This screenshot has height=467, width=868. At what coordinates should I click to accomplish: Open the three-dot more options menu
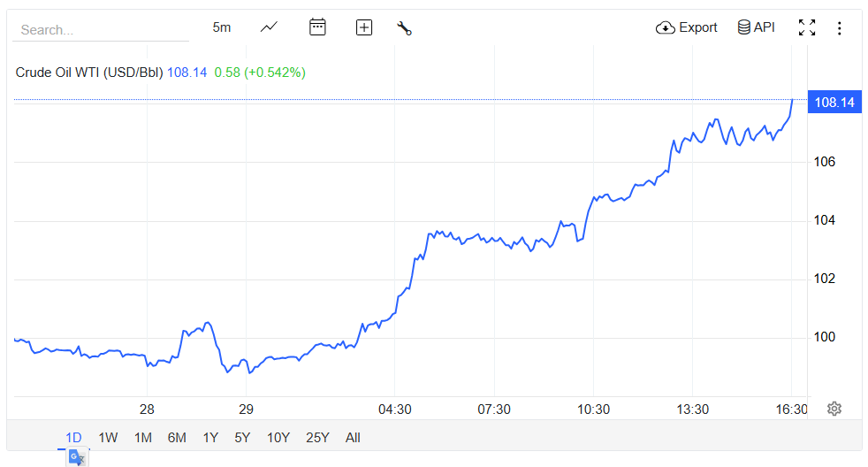pyautogui.click(x=839, y=28)
